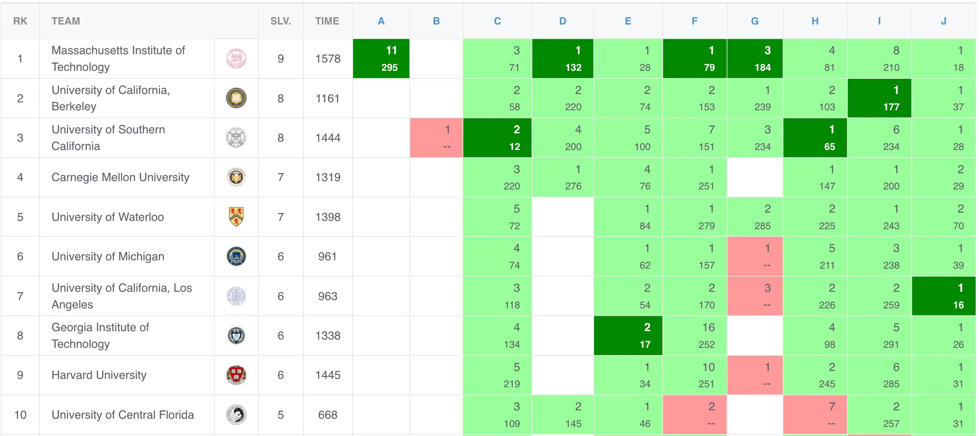Click Georgia Tech's problem E cell showing 2 / 17
The height and width of the screenshot is (436, 980).
628,335
